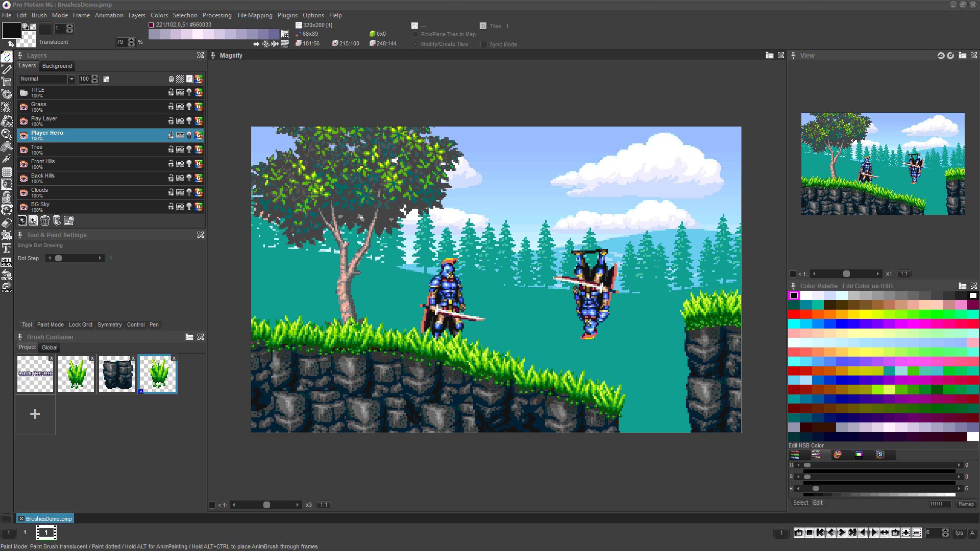Click the delete layer trash icon
Image resolution: width=980 pixels, height=551 pixels.
(45, 220)
